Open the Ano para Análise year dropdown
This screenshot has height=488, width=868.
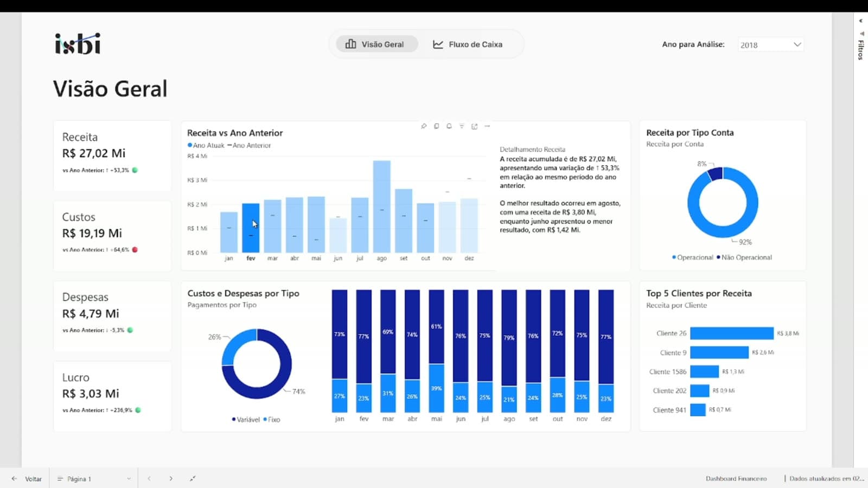click(770, 45)
